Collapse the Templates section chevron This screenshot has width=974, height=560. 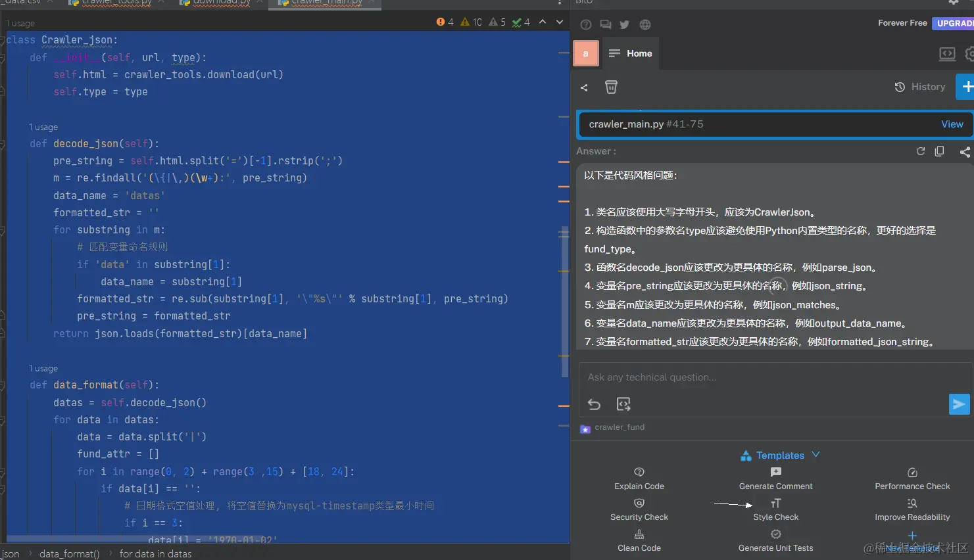(x=816, y=455)
